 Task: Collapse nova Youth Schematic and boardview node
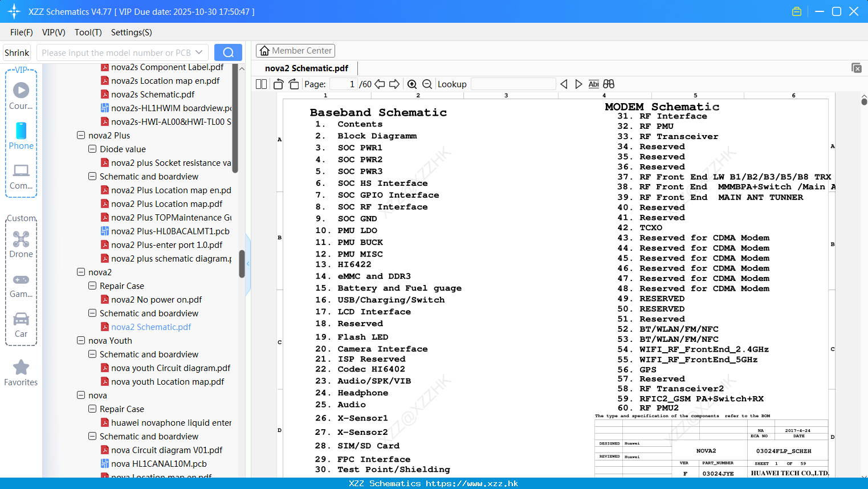pos(92,354)
